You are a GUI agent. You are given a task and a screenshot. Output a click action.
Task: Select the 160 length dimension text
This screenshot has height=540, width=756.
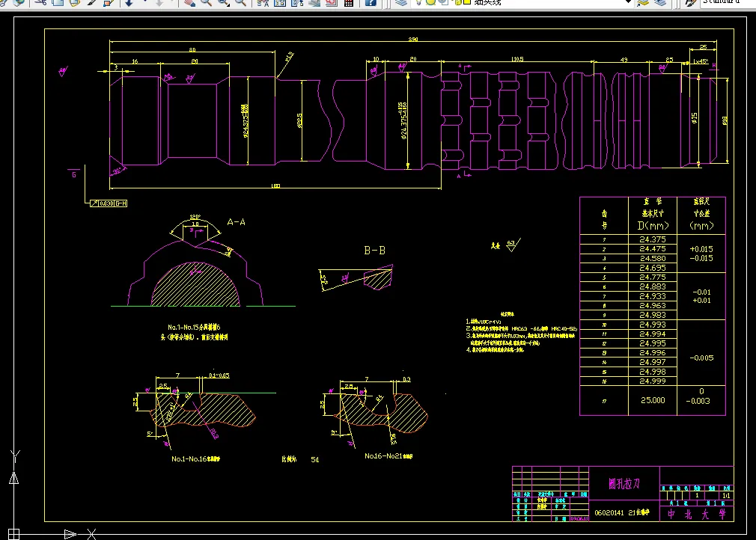[x=275, y=186]
